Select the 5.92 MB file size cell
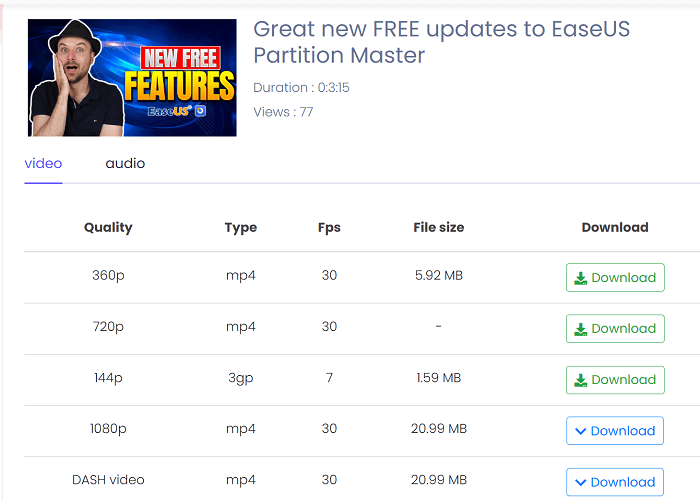The width and height of the screenshot is (700, 500). [x=439, y=277]
